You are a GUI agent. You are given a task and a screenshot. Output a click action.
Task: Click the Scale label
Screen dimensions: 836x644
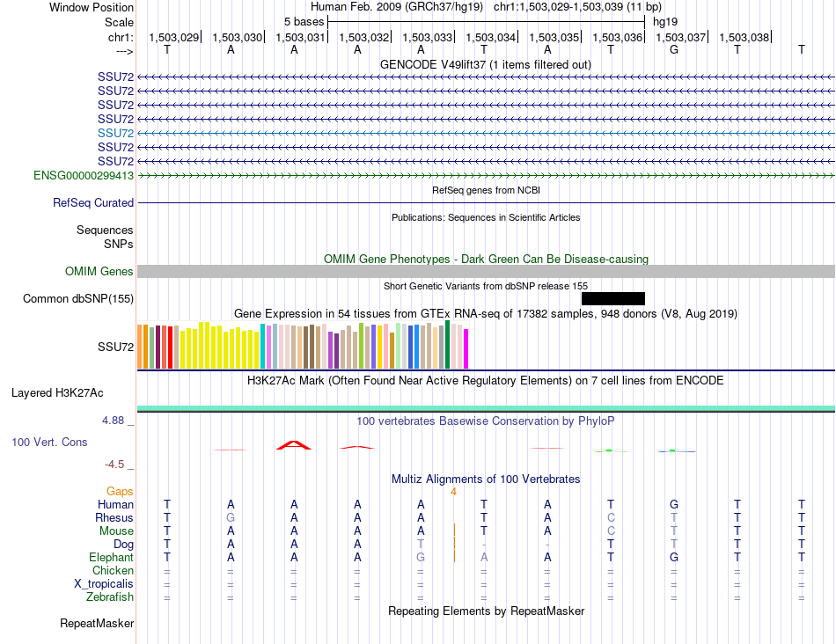[x=119, y=22]
